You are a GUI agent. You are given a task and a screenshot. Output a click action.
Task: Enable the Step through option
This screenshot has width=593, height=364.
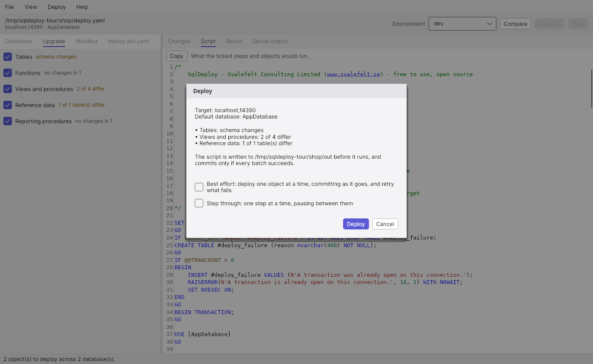199,203
